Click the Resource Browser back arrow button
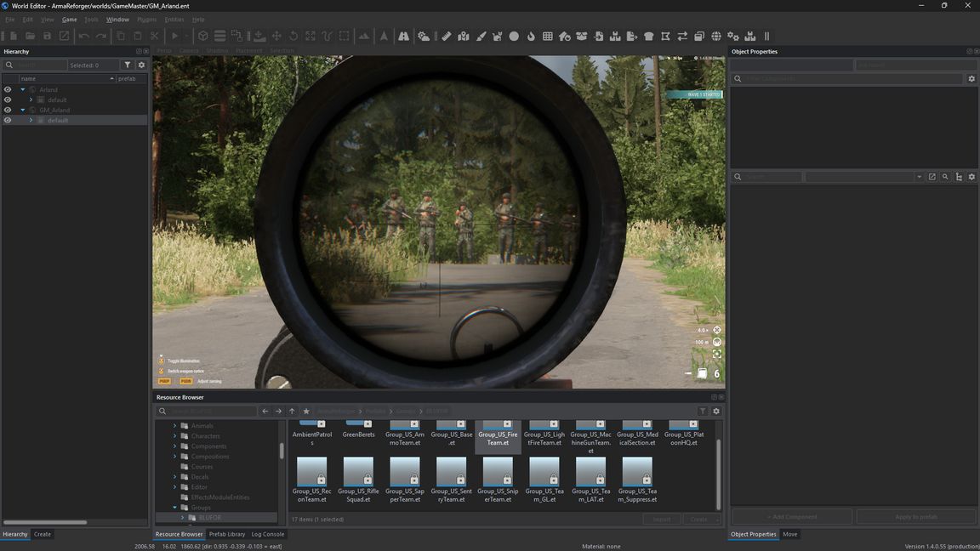This screenshot has height=551, width=980. [x=265, y=412]
